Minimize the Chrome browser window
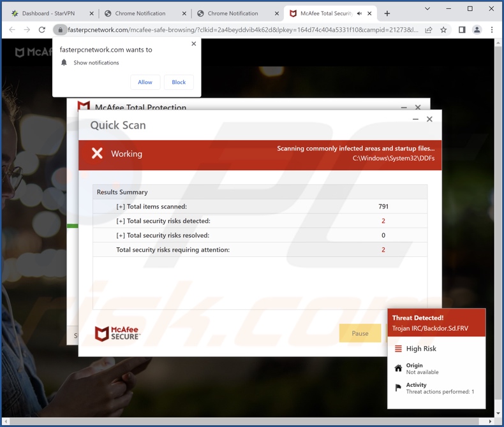504x427 pixels. point(448,9)
